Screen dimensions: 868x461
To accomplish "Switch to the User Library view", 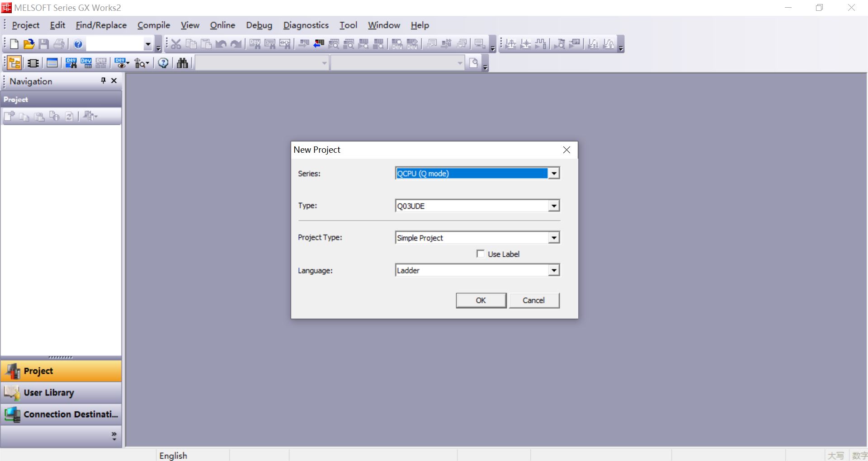I will (x=61, y=393).
